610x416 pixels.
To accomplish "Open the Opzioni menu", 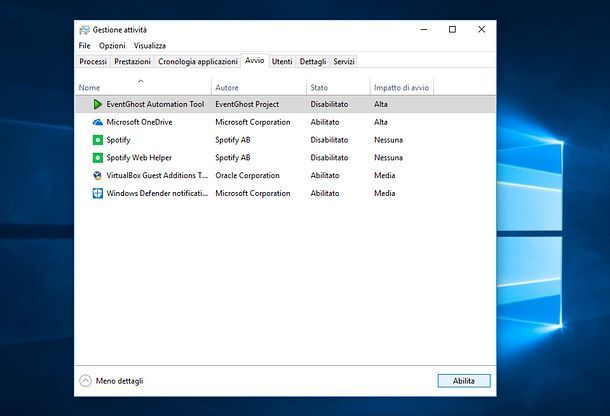I will 112,46.
